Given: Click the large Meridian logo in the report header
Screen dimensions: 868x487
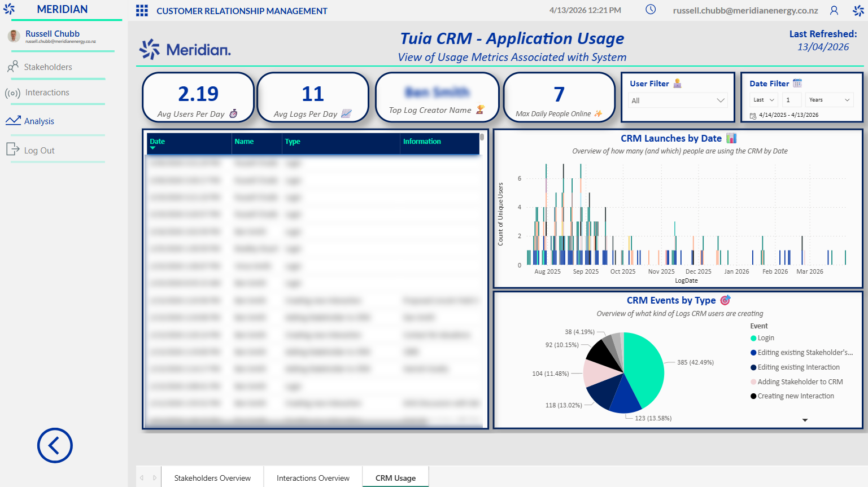Looking at the screenshot, I should coord(185,50).
